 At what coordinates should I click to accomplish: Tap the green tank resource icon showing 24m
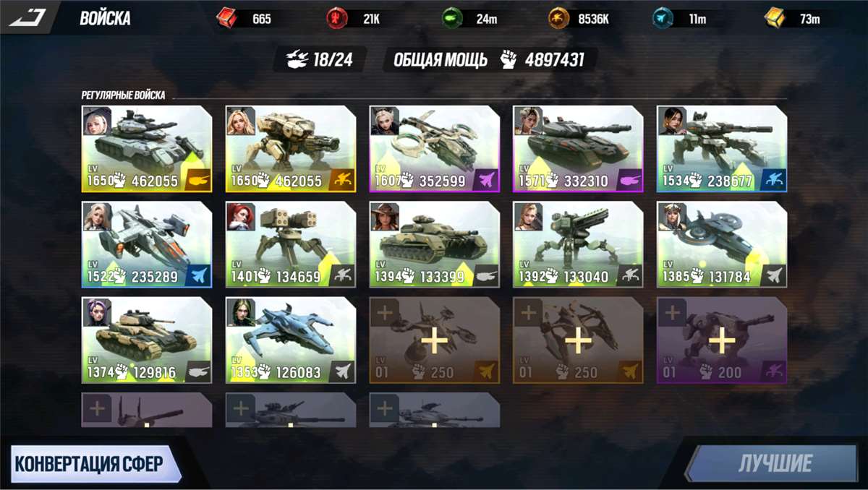coord(451,18)
